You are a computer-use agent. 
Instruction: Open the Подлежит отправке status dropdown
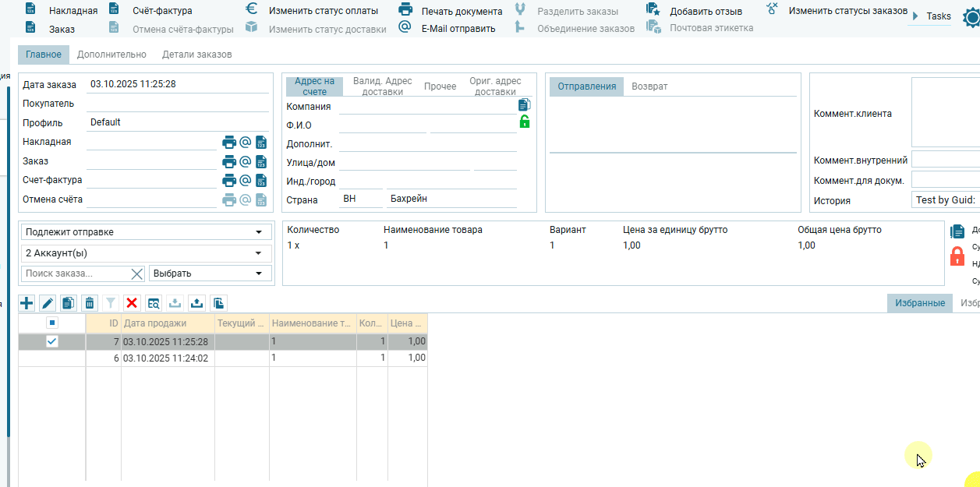(144, 232)
